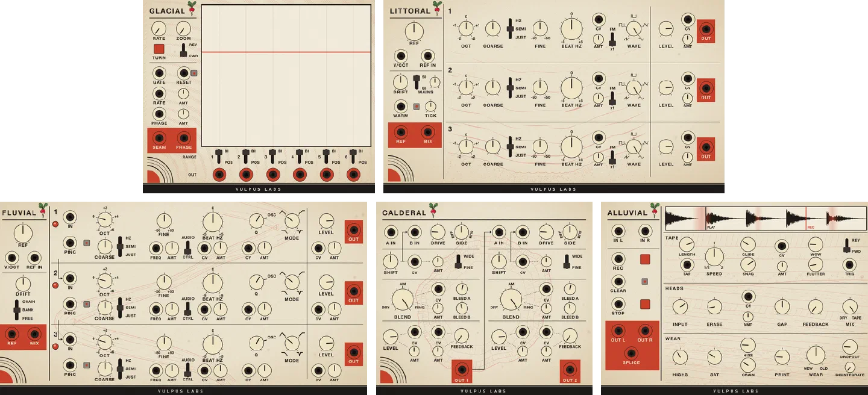The image size is (868, 395).
Task: Toggle Glacial range switch 1 BI/POS
Action: (x=219, y=157)
